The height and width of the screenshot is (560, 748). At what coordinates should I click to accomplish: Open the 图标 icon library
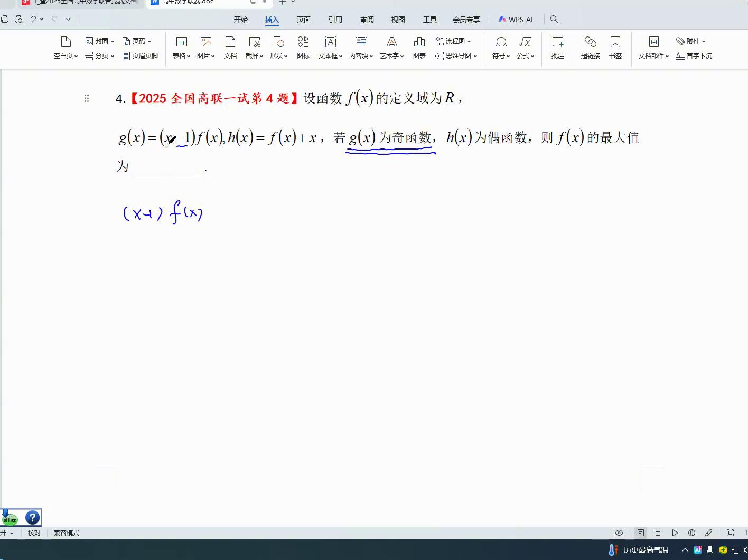pyautogui.click(x=303, y=42)
